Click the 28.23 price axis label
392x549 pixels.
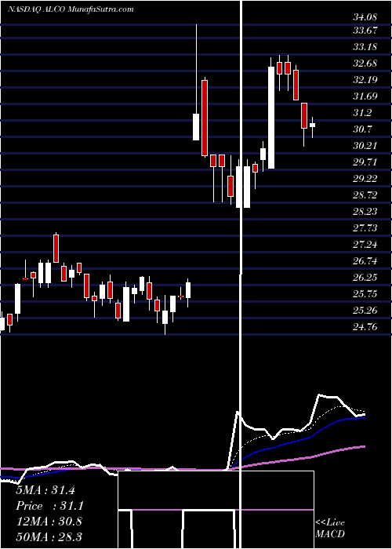[365, 212]
